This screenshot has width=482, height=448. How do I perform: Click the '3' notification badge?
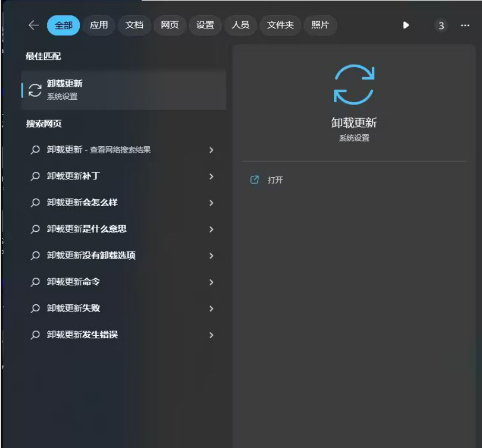tap(442, 25)
